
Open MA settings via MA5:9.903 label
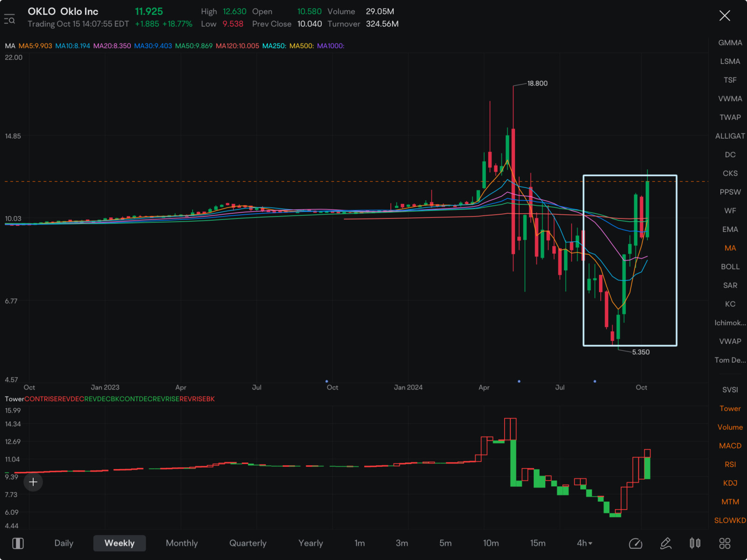(35, 46)
